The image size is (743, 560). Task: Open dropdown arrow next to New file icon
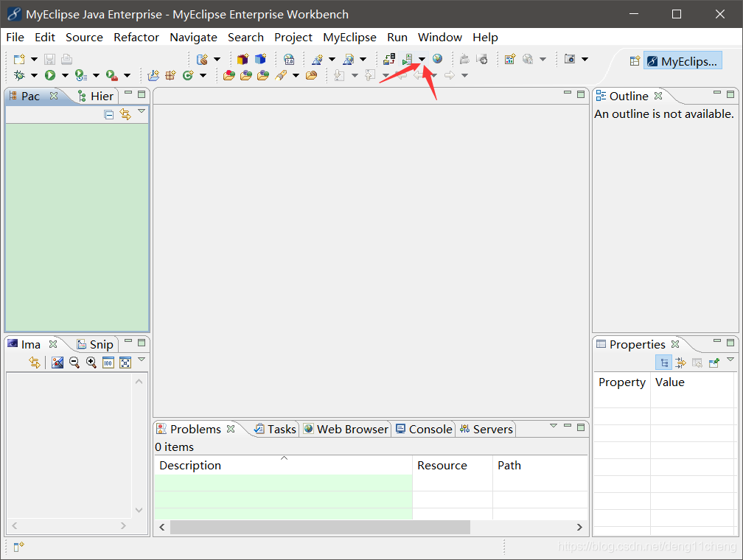[34, 59]
